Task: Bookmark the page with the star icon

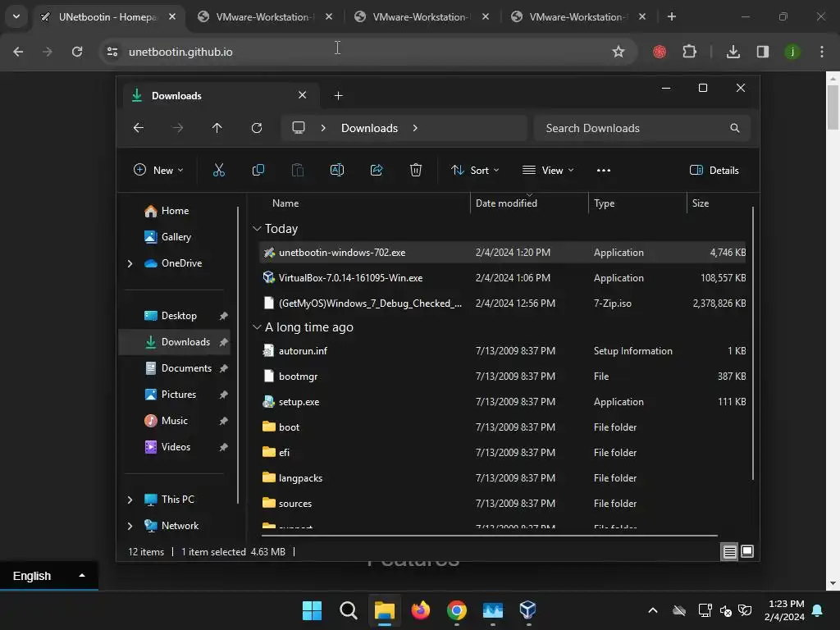Action: [619, 52]
